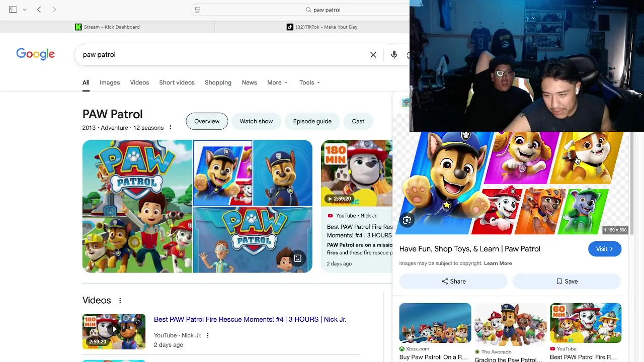
Task: Start voice search with the microphone icon
Action: pos(394,55)
